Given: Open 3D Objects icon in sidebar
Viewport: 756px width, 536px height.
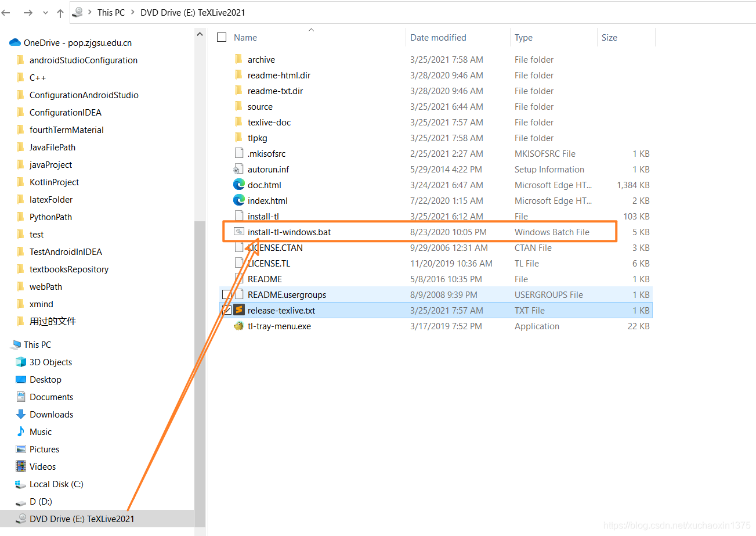Looking at the screenshot, I should [21, 362].
